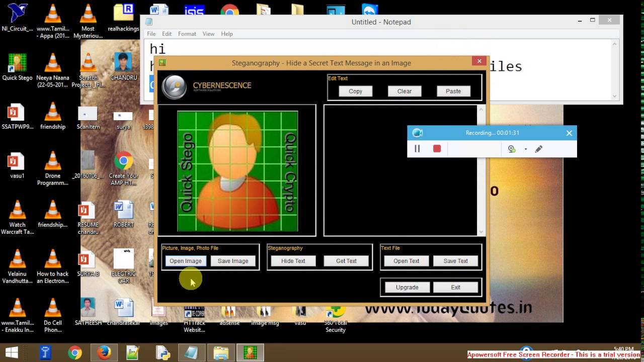Screen dimensions: 644x362
Task: Open Notepad++ from the taskbar
Action: (x=133, y=353)
